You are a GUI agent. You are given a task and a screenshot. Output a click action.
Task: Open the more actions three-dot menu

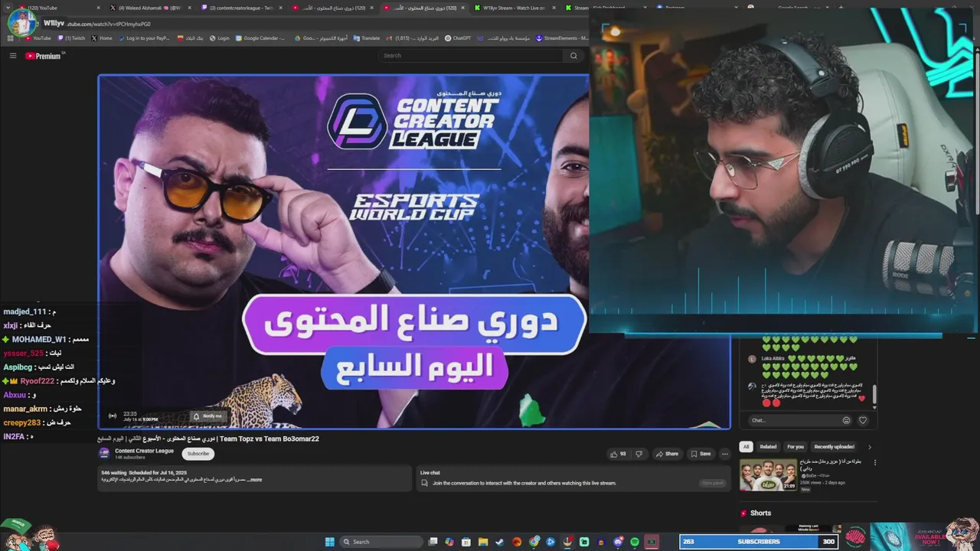coord(725,454)
